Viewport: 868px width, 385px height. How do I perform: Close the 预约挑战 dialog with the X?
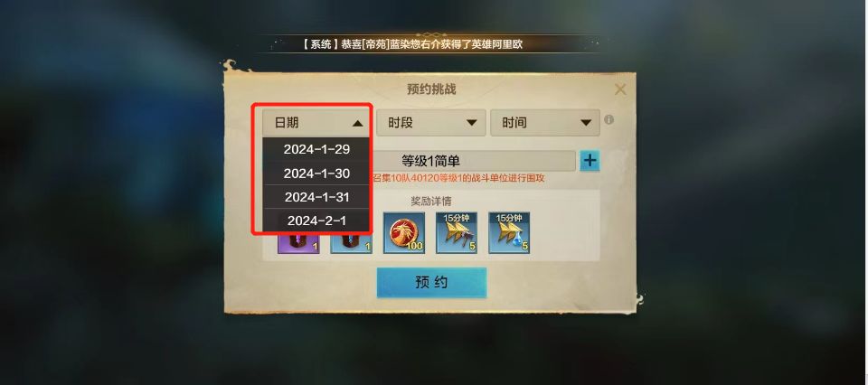click(620, 89)
